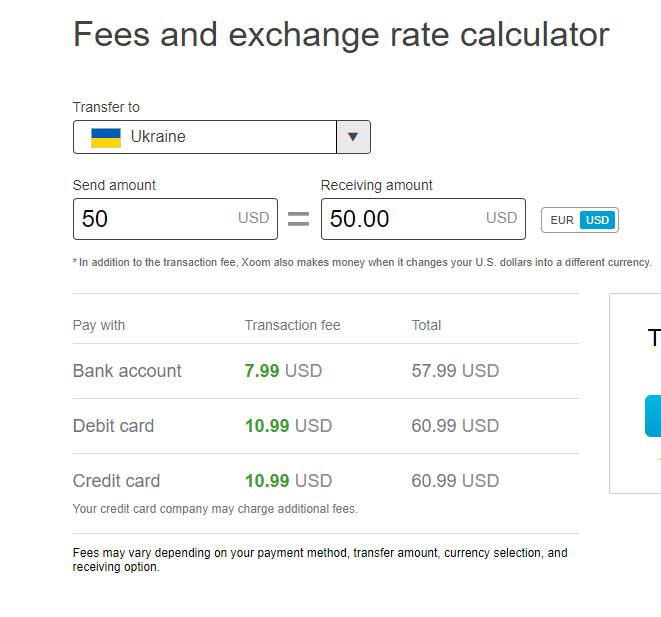Image resolution: width=661 pixels, height=617 pixels.
Task: Click the 7.99 USD transaction fee
Action: 283,371
